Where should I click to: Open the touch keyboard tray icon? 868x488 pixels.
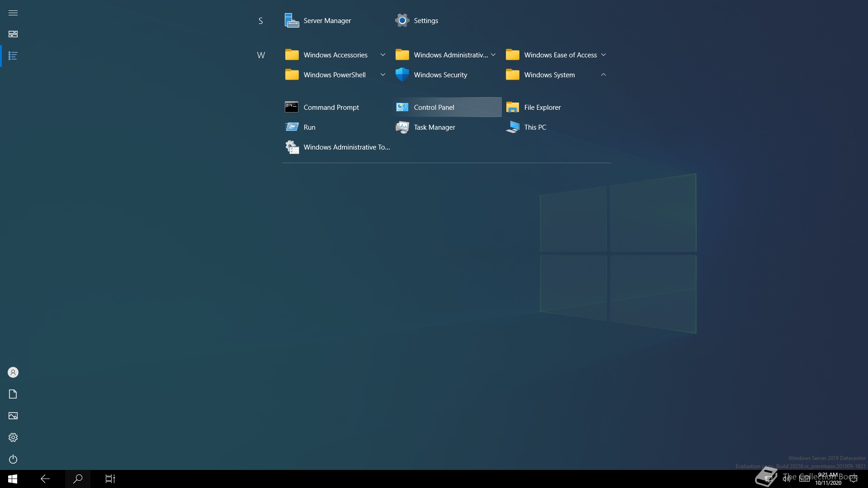(x=805, y=479)
